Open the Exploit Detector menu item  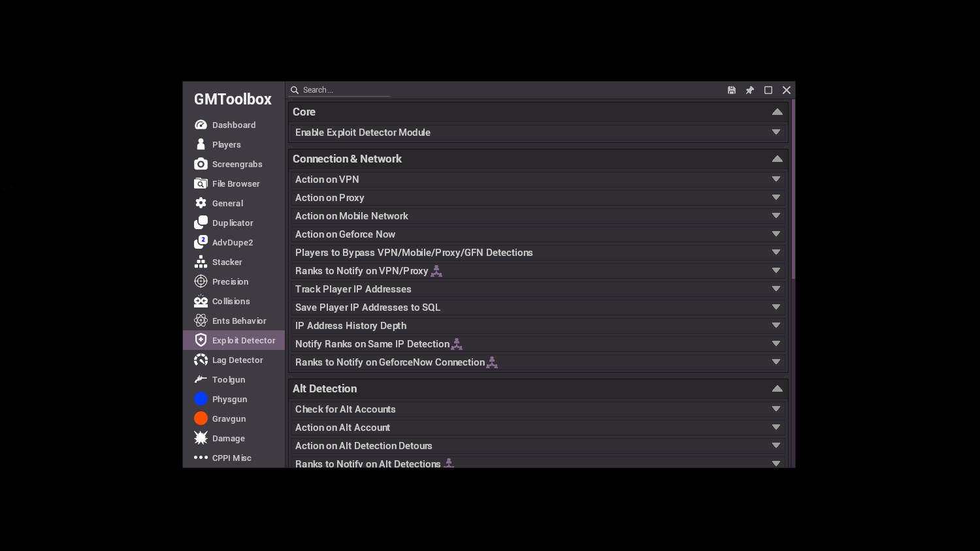[234, 340]
